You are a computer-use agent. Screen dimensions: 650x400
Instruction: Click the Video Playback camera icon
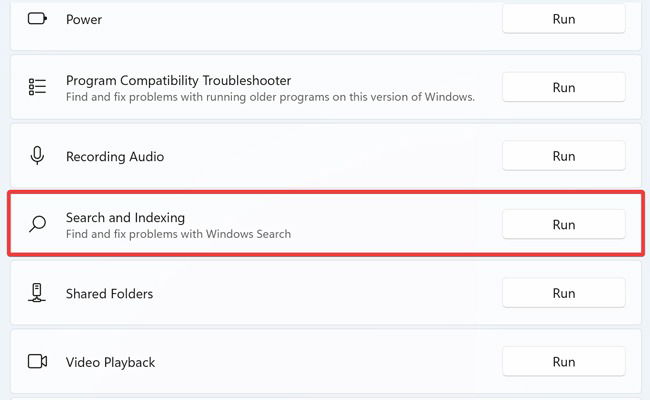[x=37, y=361]
